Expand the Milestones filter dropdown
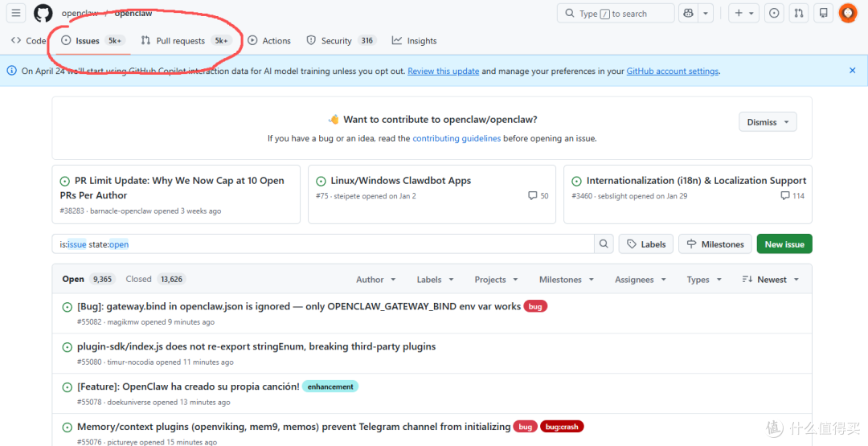Screen dimensions: 868x446 [567, 280]
